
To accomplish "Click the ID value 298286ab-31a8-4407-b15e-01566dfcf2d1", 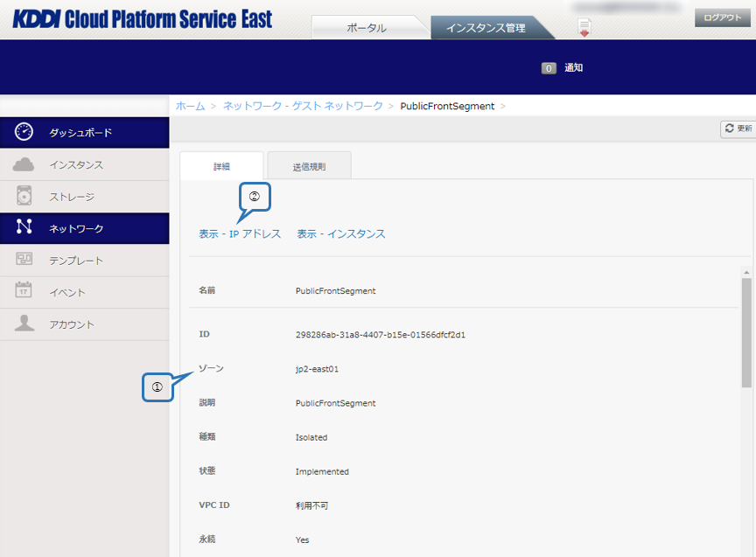I will 381,334.
